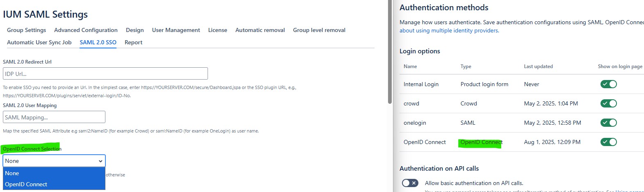Screen dimensions: 644x192
Task: Select OpenID Connect from dropdown list
Action: tap(54, 184)
